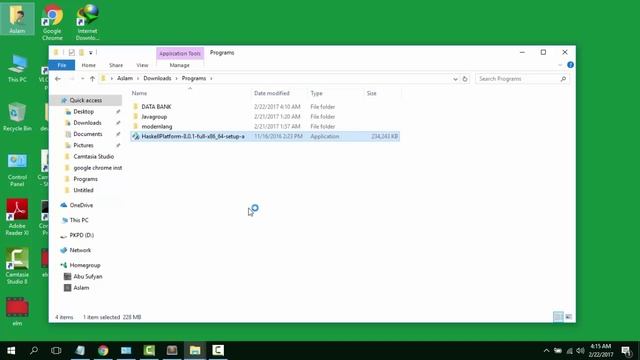
Task: Open Task View in taskbar
Action: click(56, 350)
